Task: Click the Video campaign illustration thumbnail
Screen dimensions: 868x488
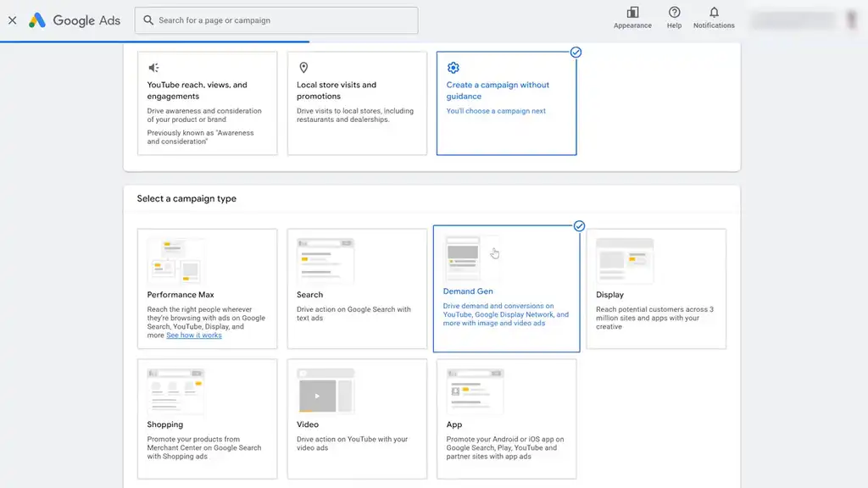Action: tap(325, 391)
